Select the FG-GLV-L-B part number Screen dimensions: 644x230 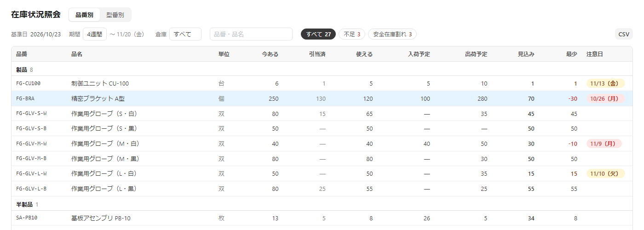(31, 189)
